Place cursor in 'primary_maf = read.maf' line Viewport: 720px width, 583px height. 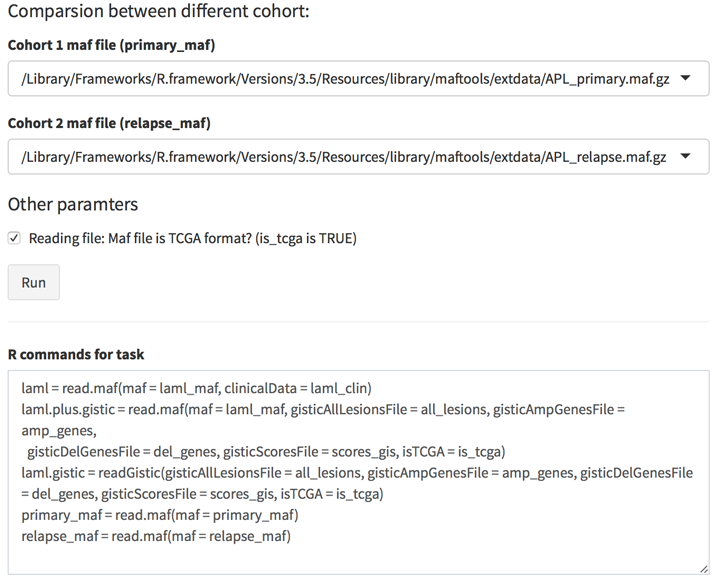[x=160, y=515]
